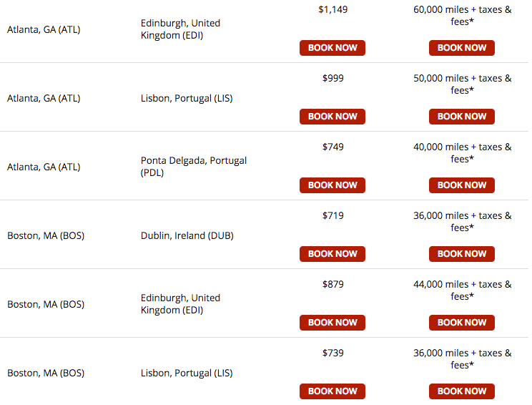Viewport: 532px width, 405px height.
Task: Click the first Atlanta, GA (ATL) origin cell
Action: click(44, 29)
